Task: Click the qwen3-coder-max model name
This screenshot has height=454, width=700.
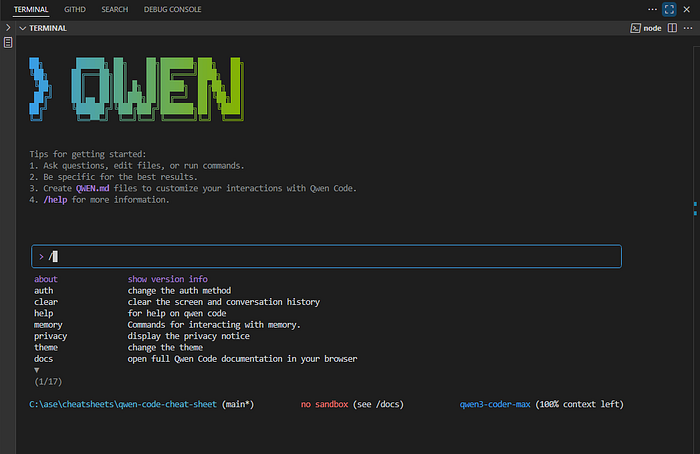Action: (x=495, y=404)
